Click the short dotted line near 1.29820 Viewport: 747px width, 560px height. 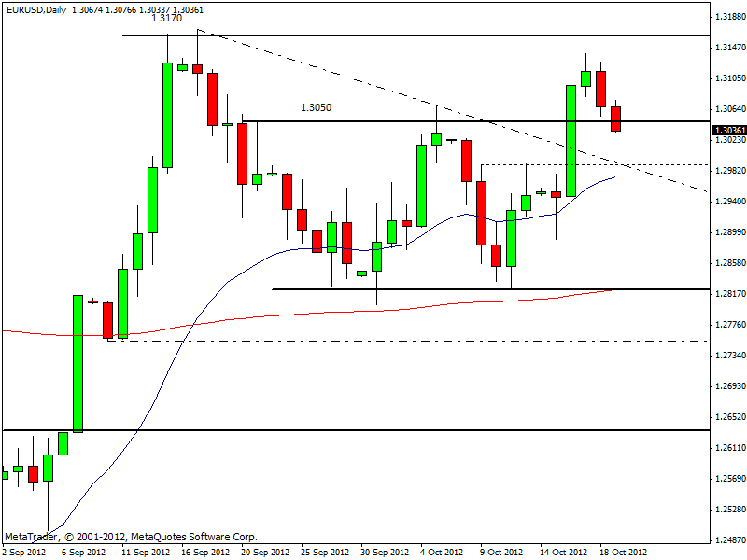pyautogui.click(x=560, y=164)
